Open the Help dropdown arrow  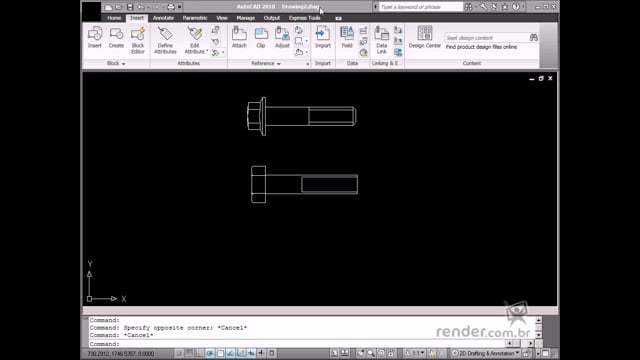[523, 7]
